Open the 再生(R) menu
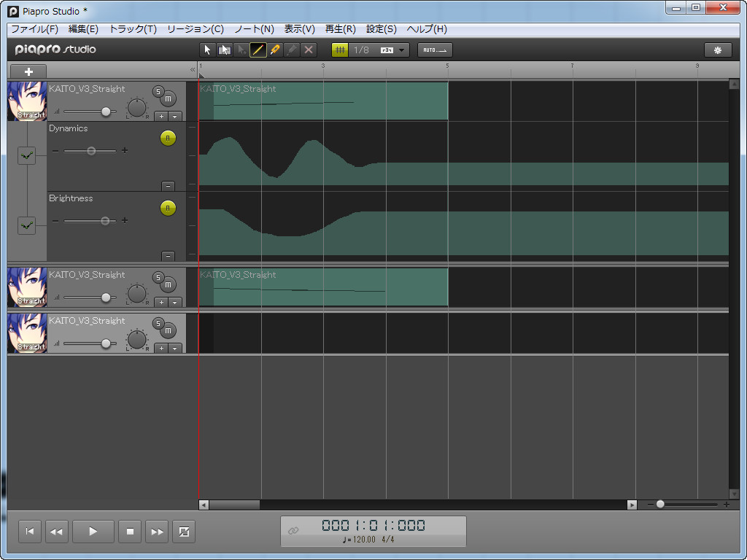This screenshot has width=747, height=560. click(341, 29)
